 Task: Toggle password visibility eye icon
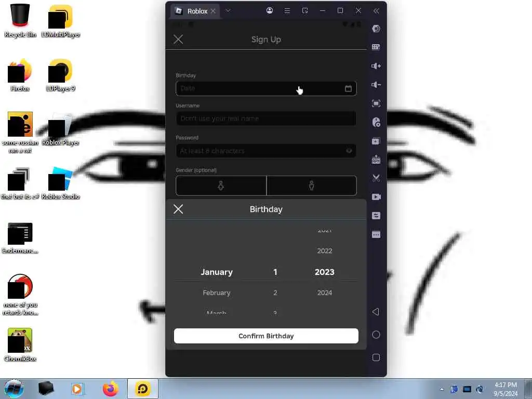click(x=349, y=151)
